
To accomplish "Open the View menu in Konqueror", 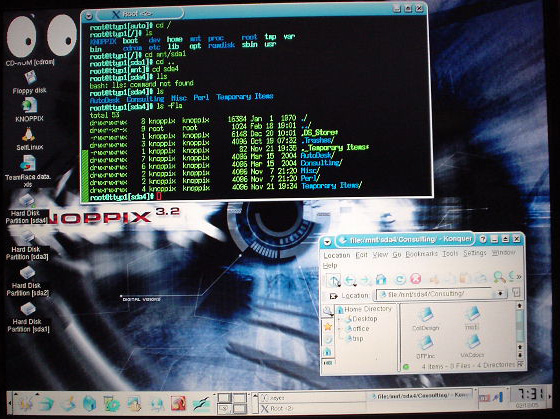I will [380, 254].
